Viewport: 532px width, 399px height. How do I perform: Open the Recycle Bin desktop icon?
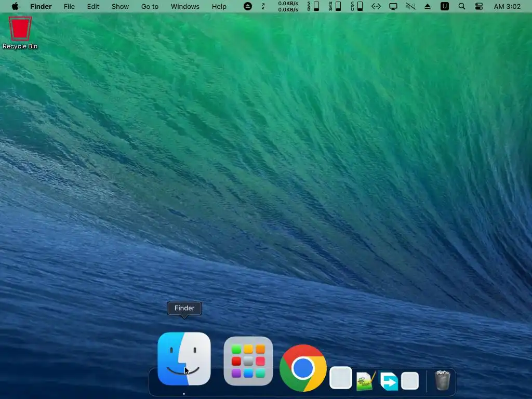20,33
